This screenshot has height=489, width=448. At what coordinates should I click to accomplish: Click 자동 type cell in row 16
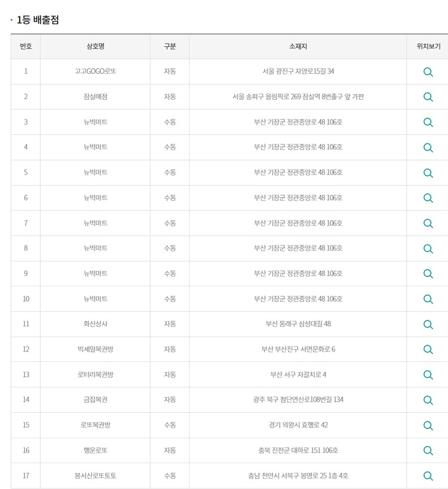[170, 450]
